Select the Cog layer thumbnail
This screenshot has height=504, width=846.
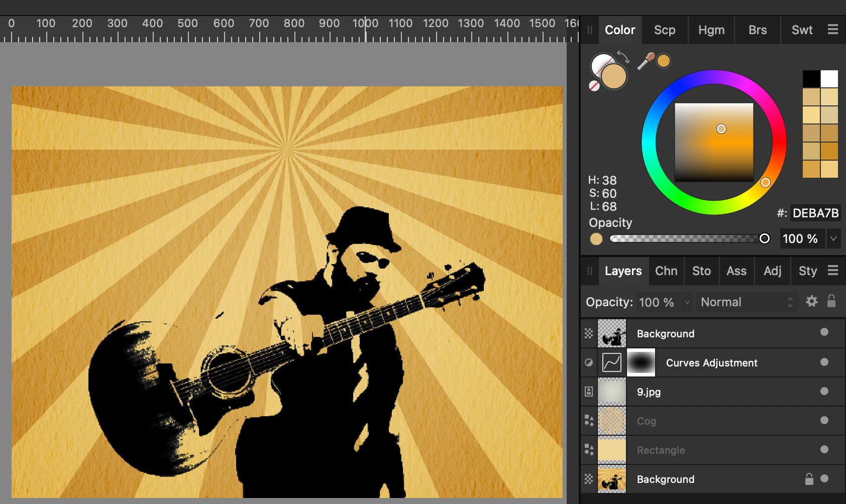click(612, 421)
